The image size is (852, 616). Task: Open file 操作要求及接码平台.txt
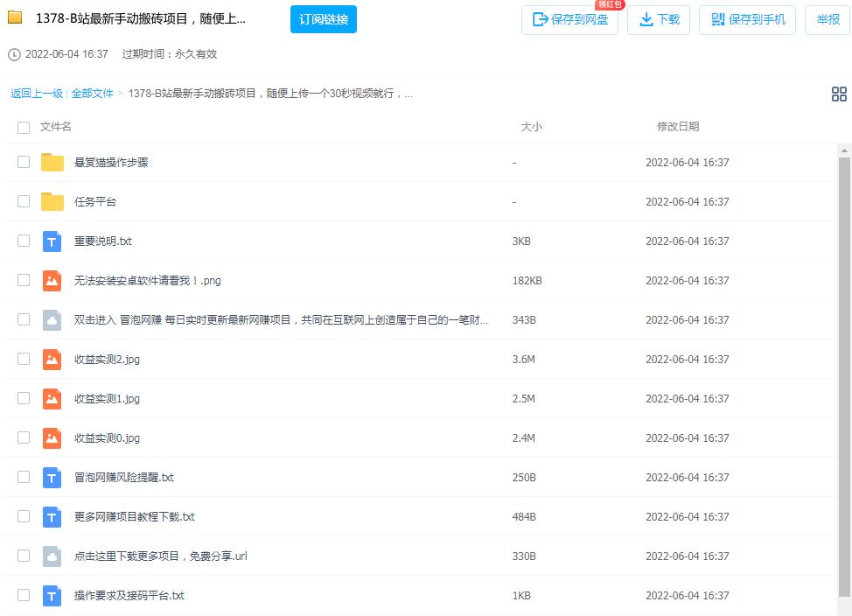point(129,595)
